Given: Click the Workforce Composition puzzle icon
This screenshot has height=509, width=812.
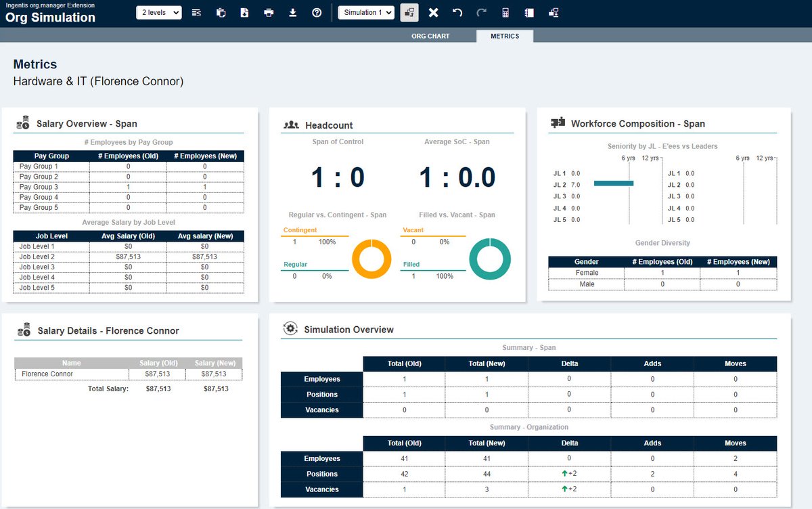Looking at the screenshot, I should [x=558, y=123].
